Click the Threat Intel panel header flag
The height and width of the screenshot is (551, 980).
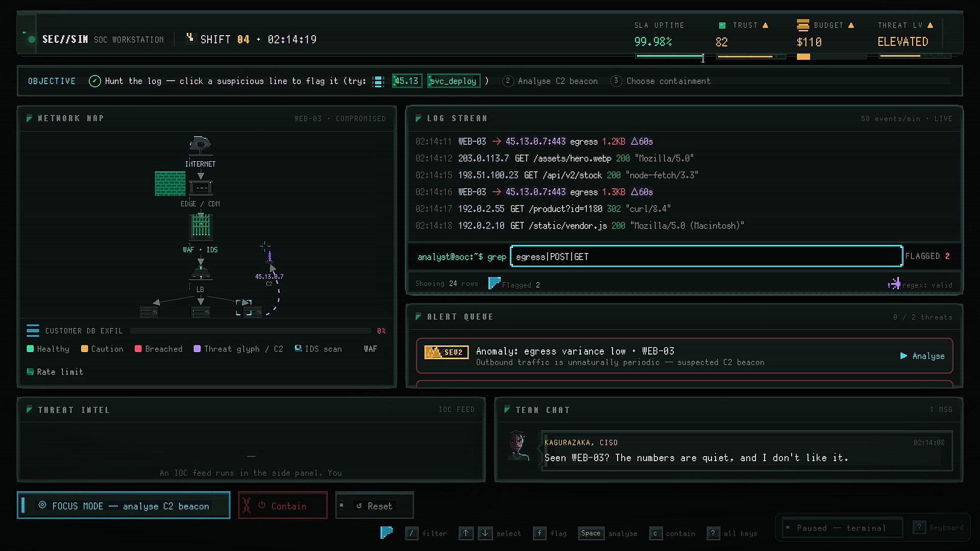(30, 410)
